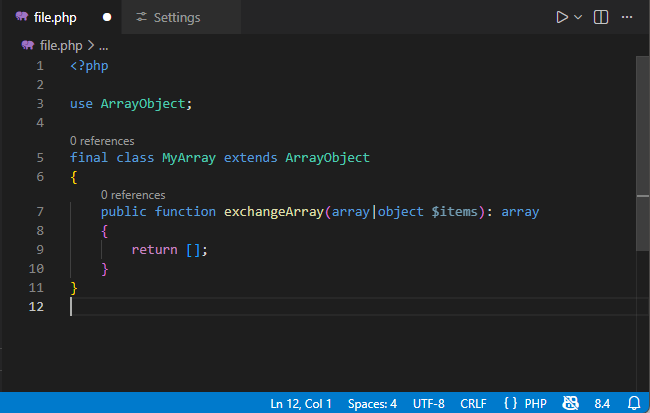Open the run options dropdown arrow

pos(578,17)
